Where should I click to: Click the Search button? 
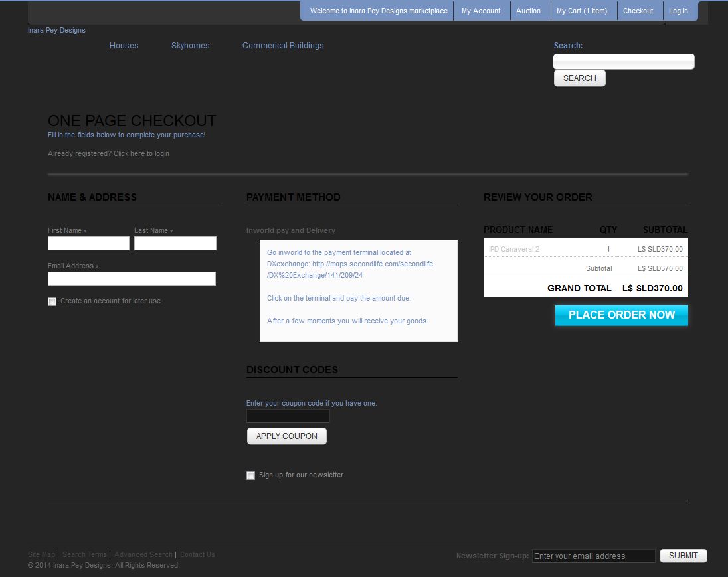click(579, 78)
